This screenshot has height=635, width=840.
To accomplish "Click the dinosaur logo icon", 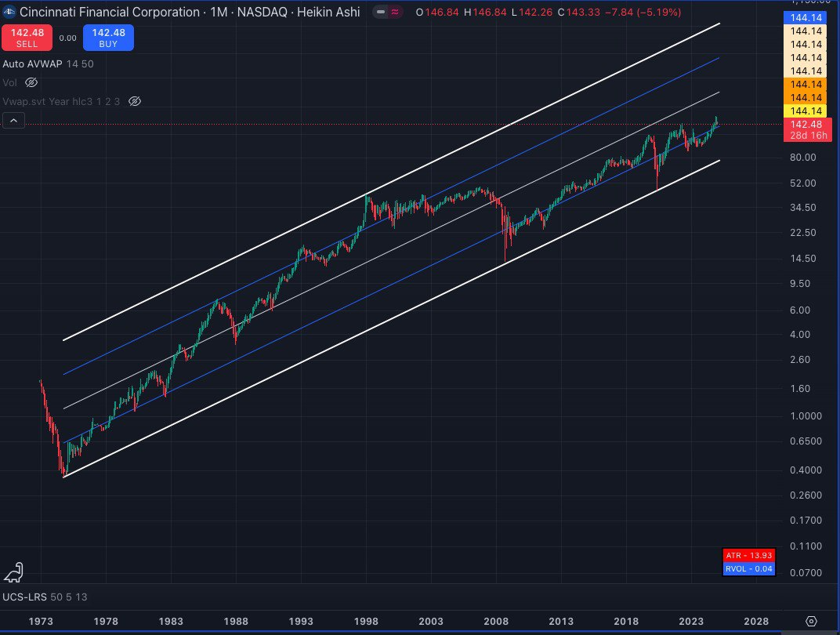I will 13,573.
